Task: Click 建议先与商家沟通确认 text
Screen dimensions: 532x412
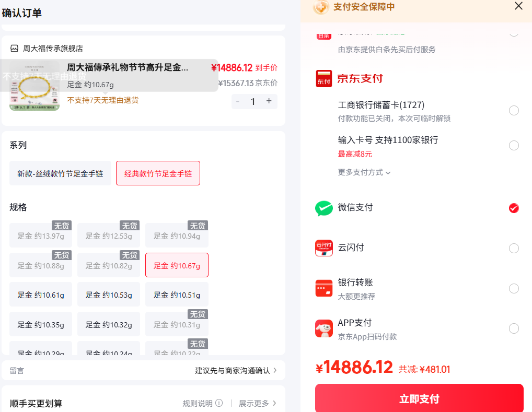Action: (x=233, y=370)
